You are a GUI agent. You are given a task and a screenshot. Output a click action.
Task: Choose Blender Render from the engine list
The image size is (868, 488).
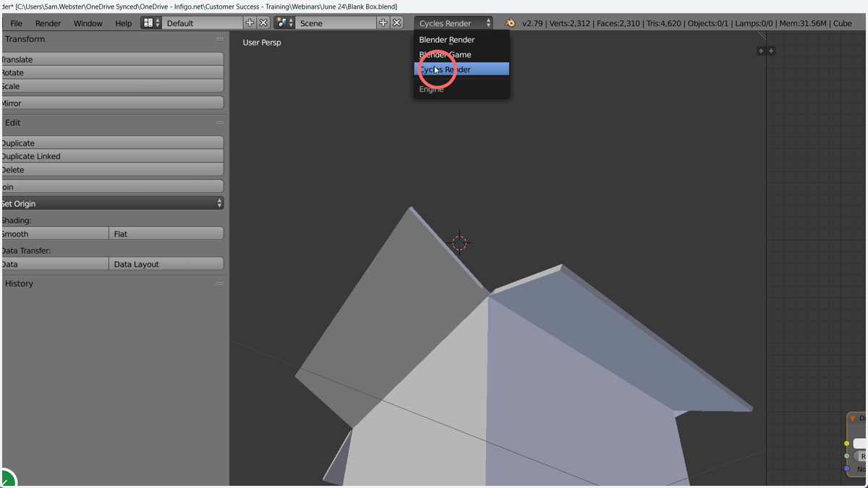(461, 40)
